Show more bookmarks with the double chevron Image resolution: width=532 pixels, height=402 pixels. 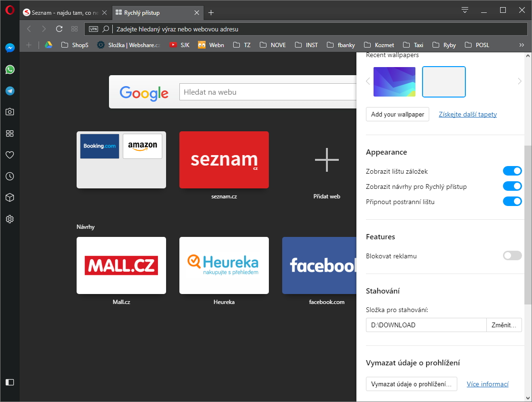[x=522, y=45]
